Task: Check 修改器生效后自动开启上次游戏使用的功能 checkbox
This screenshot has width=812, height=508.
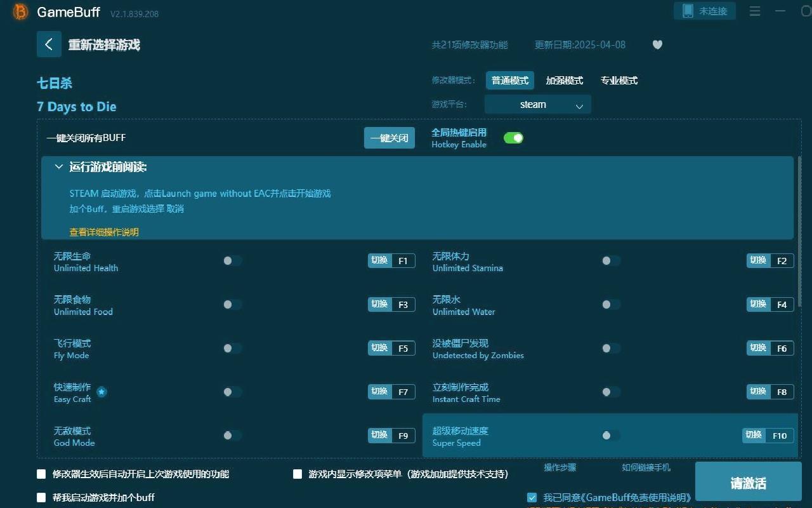Action: pyautogui.click(x=41, y=474)
